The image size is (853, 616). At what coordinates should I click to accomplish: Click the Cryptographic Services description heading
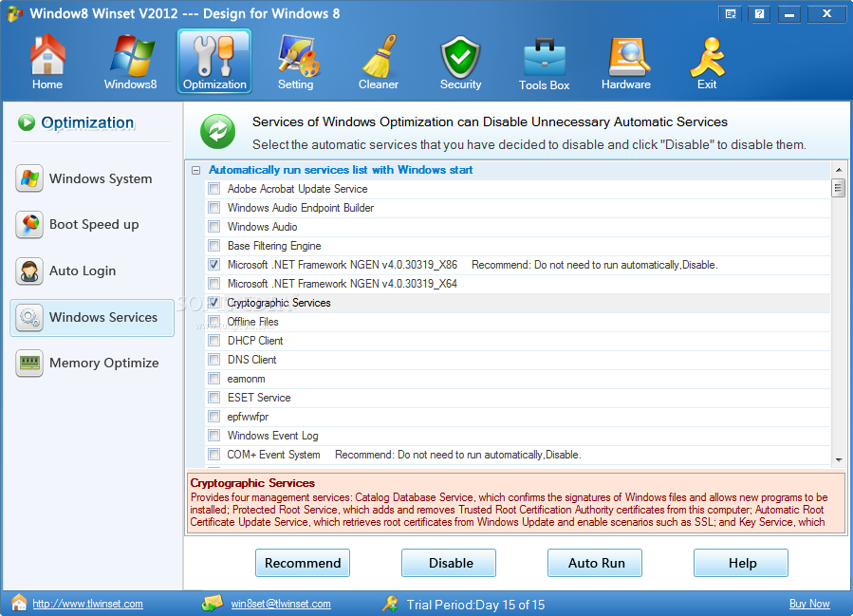252,483
